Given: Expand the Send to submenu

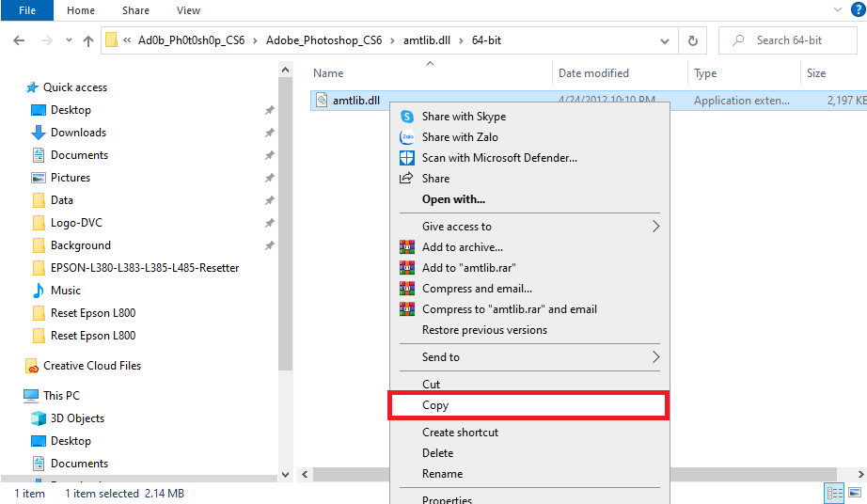Looking at the screenshot, I should [529, 357].
